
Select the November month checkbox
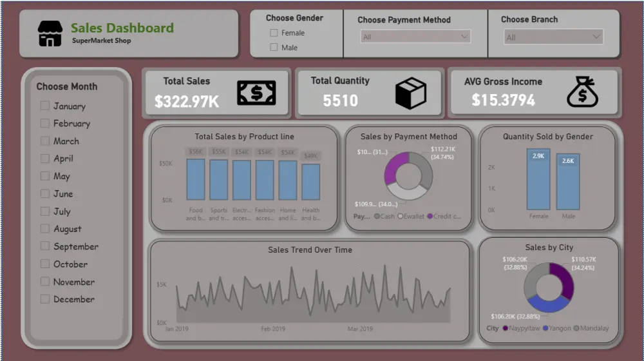(45, 281)
